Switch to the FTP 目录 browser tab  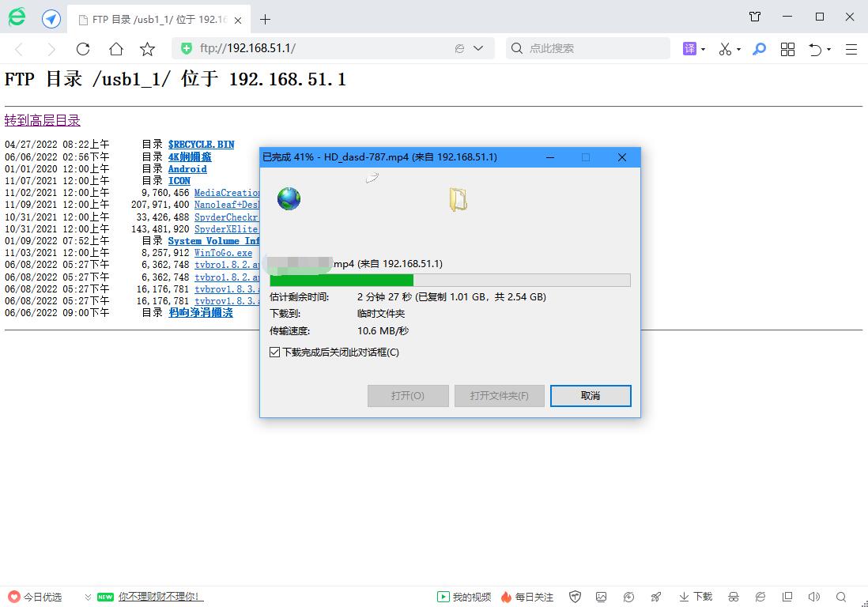(150, 17)
